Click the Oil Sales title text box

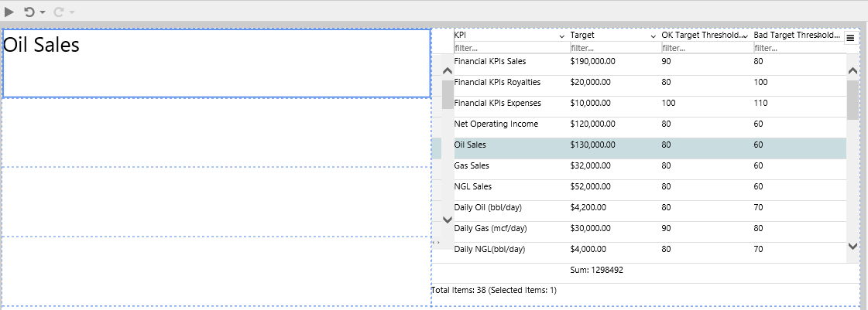pos(216,63)
